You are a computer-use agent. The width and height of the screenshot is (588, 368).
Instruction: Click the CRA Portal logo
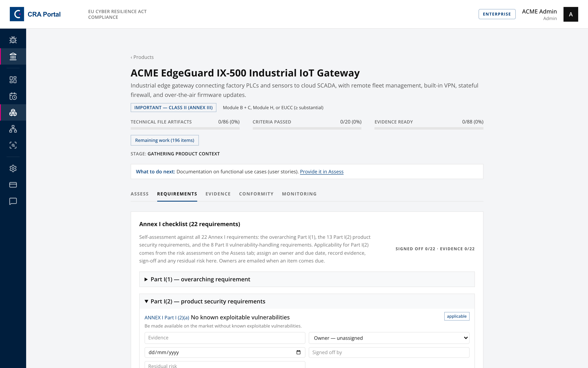click(35, 14)
